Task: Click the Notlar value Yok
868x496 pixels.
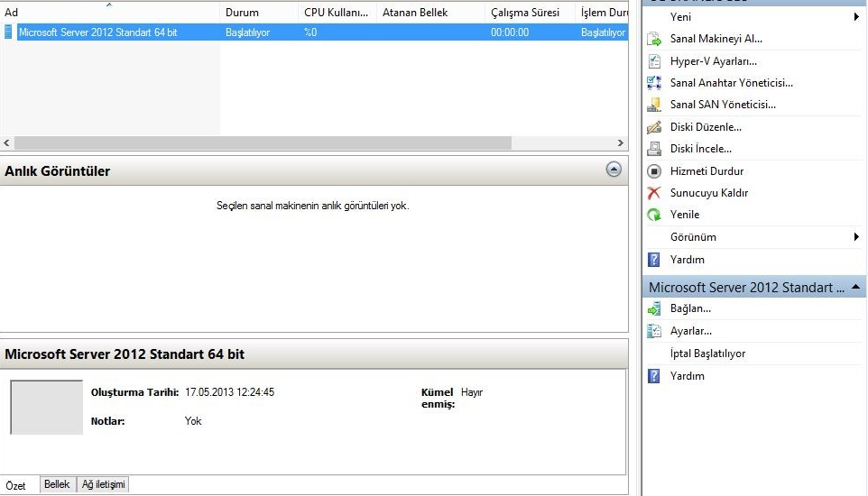Action: coord(193,421)
